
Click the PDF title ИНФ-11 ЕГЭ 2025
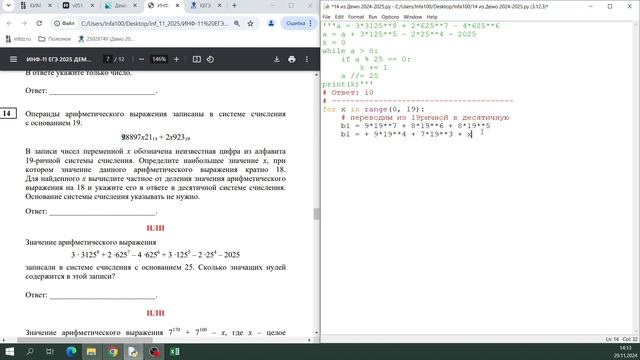59,59
